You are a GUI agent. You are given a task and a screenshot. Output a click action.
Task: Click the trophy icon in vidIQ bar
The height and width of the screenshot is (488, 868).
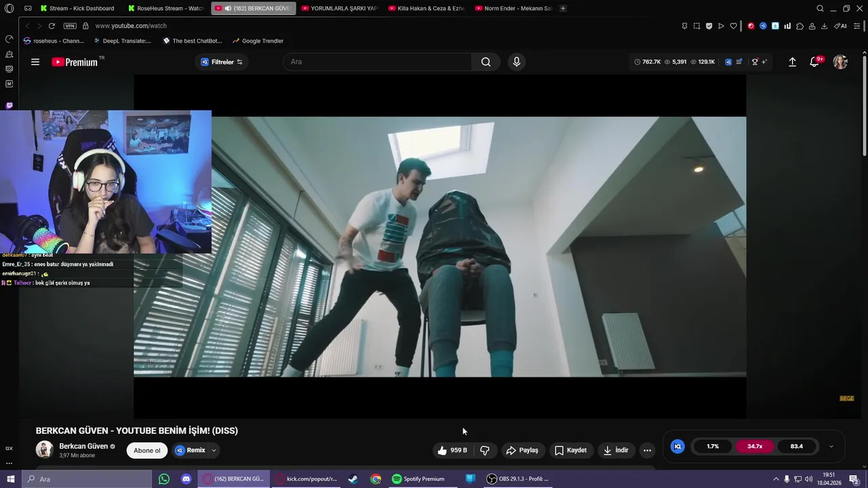point(755,62)
